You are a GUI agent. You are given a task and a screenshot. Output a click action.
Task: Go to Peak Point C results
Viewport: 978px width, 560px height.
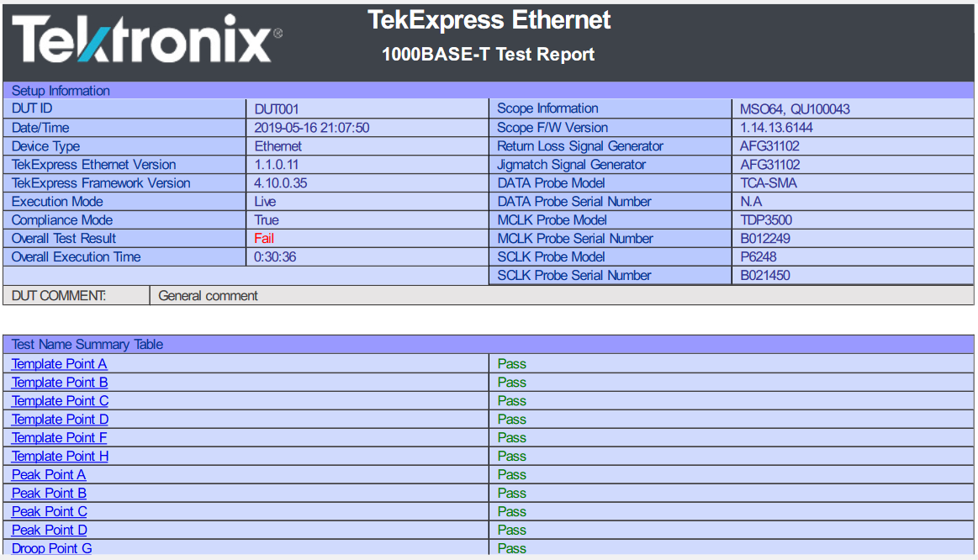click(49, 512)
